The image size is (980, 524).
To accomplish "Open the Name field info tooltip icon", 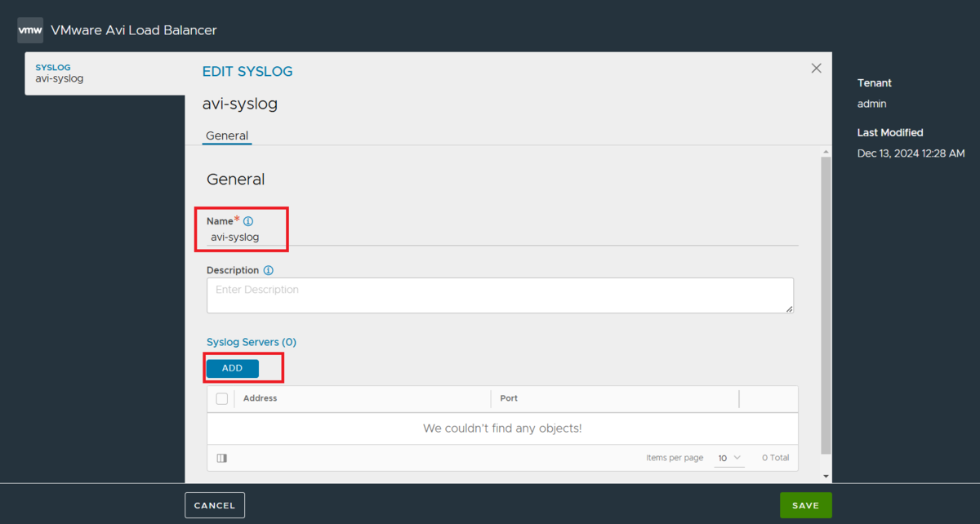I will pos(248,221).
